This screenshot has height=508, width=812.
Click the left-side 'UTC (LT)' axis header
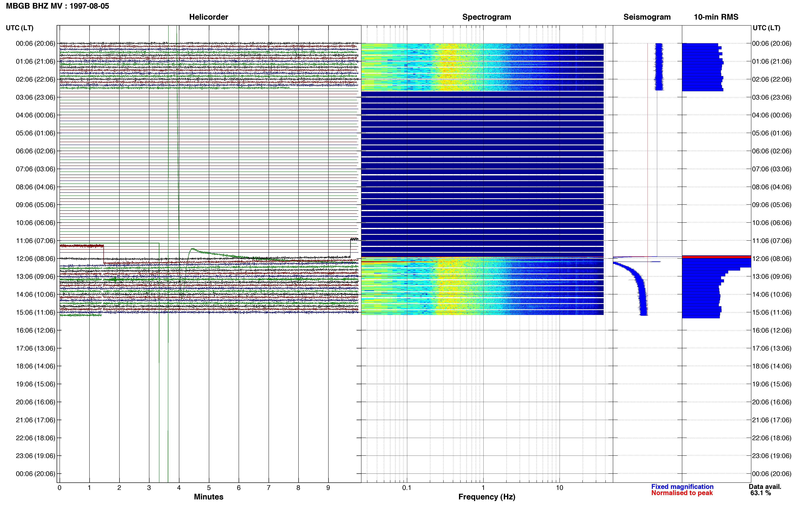click(19, 28)
